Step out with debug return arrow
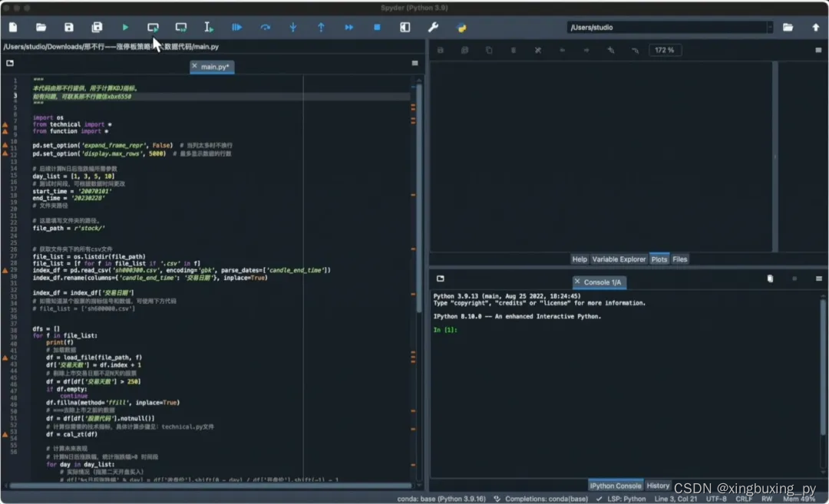This screenshot has width=829, height=504. [x=321, y=28]
